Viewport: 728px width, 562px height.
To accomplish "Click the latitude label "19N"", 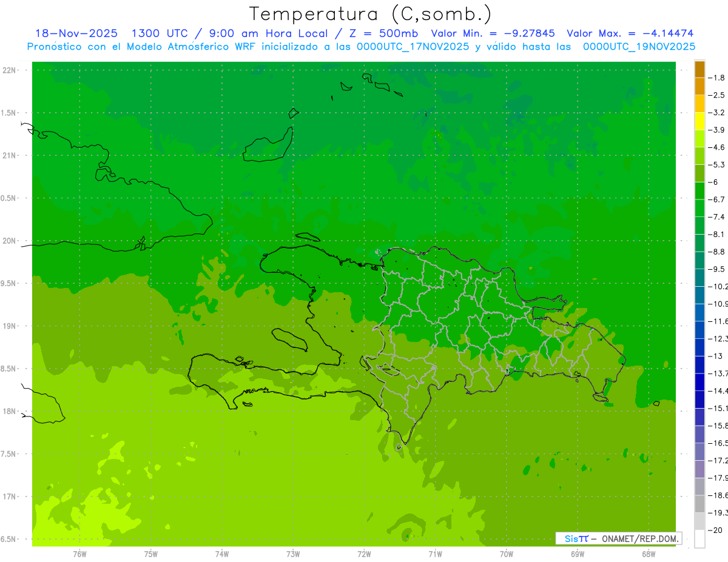I will pyautogui.click(x=10, y=326).
